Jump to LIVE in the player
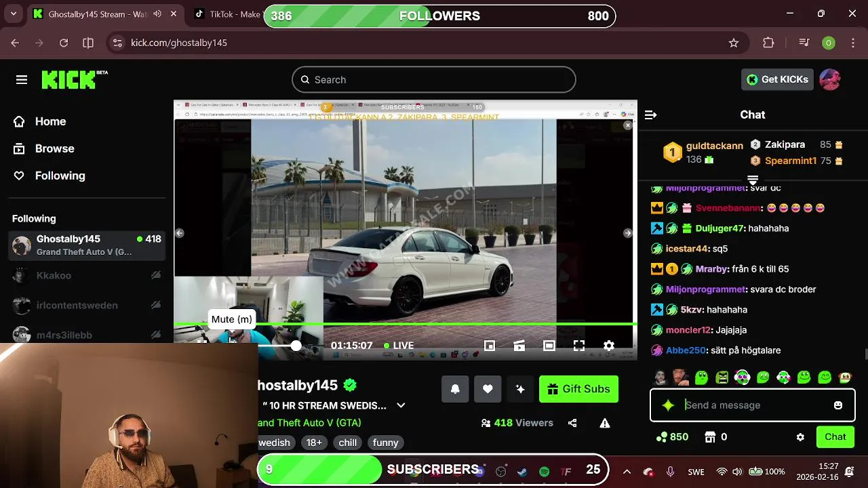 tap(399, 346)
